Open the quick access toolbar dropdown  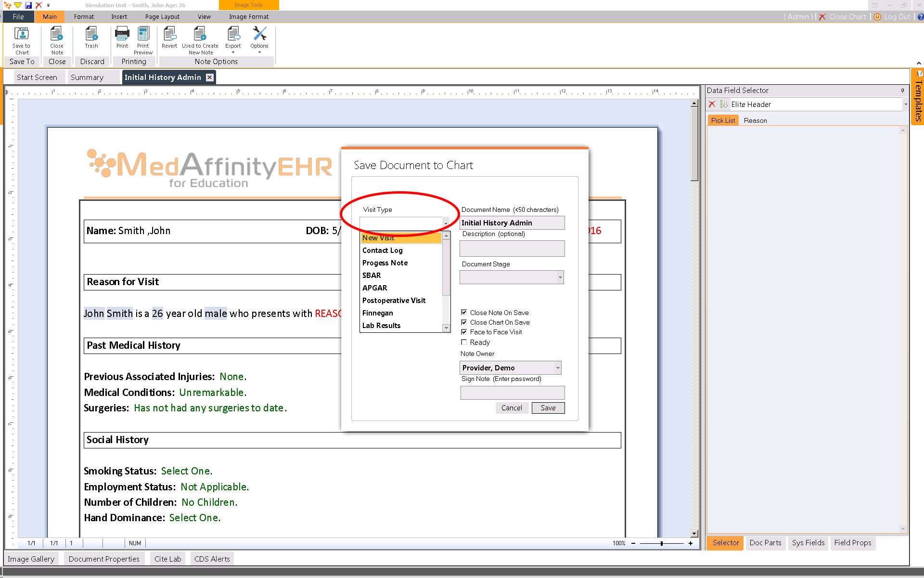click(x=48, y=5)
